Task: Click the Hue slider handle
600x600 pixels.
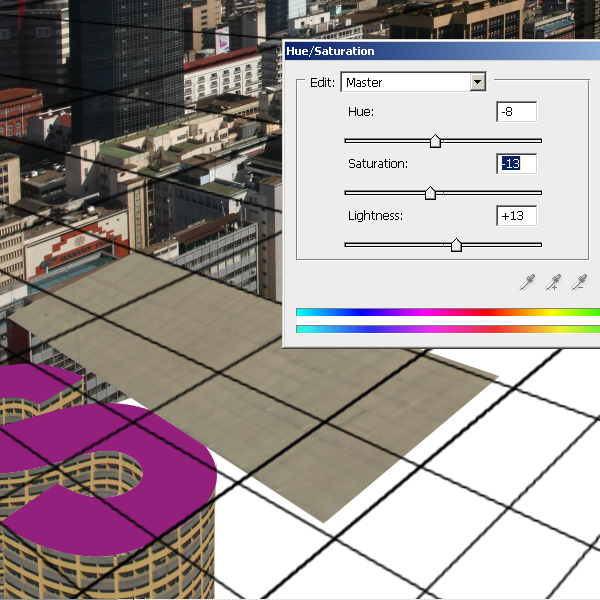Action: 435,141
